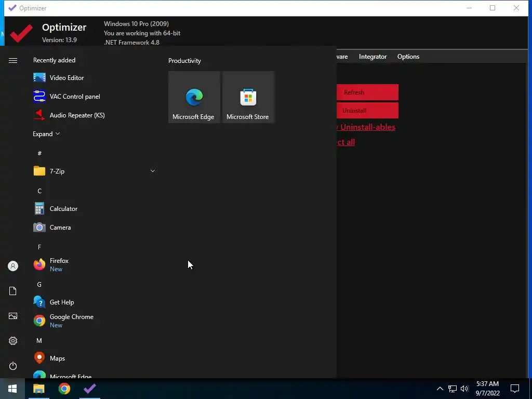
Task: Open Pictures from Start sidebar
Action: coord(13,316)
